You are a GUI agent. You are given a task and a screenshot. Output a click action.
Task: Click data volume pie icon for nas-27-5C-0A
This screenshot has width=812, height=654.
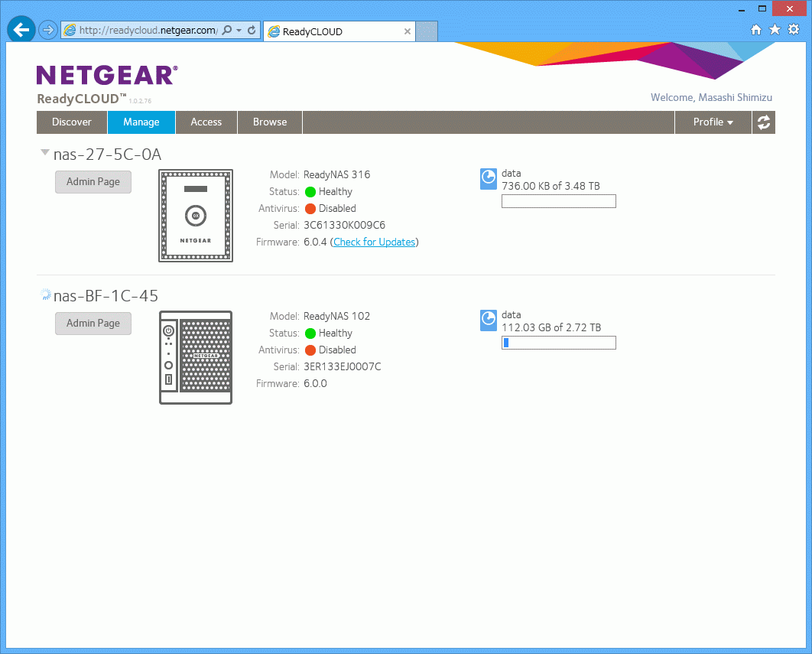coord(489,179)
